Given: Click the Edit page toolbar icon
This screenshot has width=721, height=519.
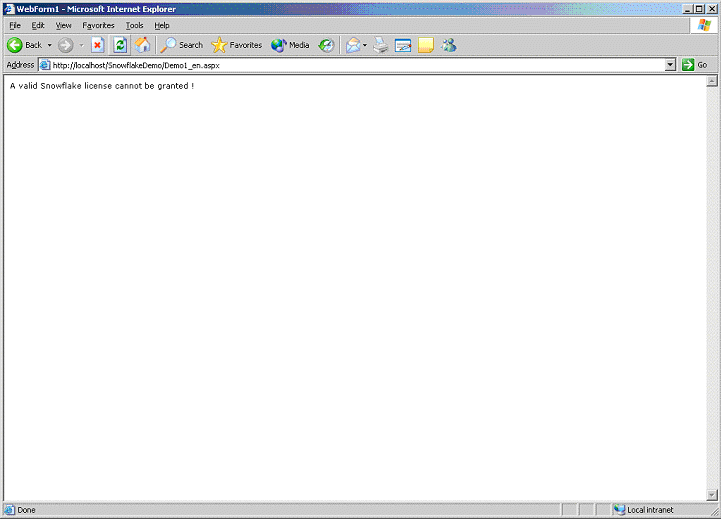Looking at the screenshot, I should pos(403,45).
